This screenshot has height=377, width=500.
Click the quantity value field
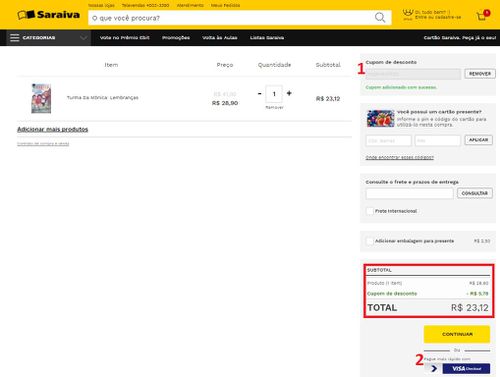[274, 94]
